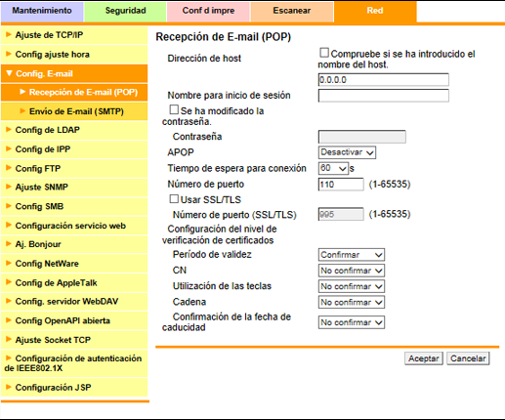The width and height of the screenshot is (505, 420).
Task: Open Configuración servicio web
Action: [x=74, y=226]
